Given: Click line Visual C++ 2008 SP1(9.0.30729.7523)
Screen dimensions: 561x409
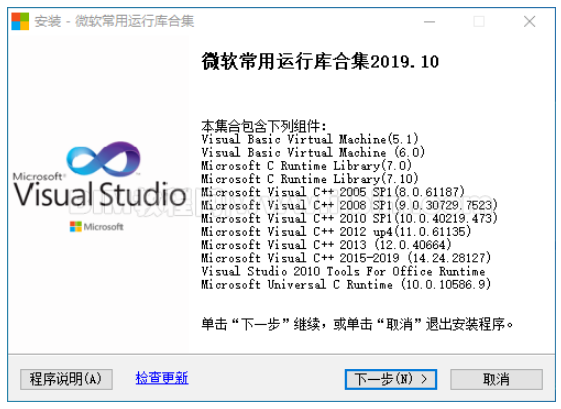Looking at the screenshot, I should coord(349,205).
